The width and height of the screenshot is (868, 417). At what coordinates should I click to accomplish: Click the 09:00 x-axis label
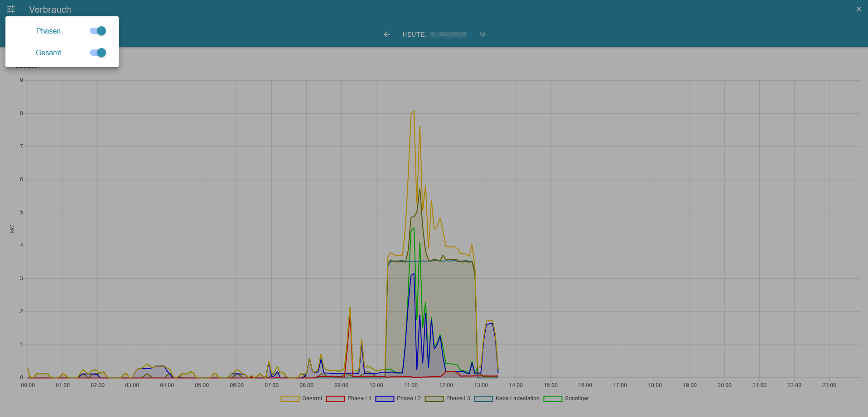click(x=341, y=385)
